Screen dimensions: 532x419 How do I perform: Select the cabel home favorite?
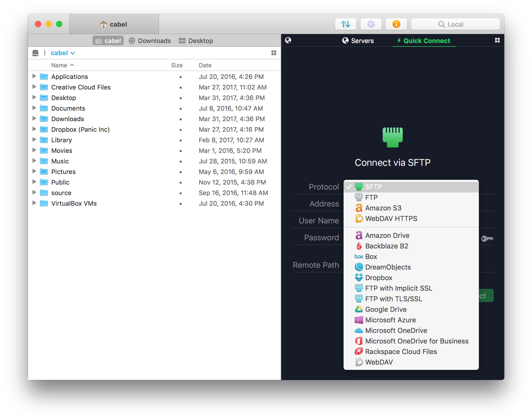pos(108,41)
